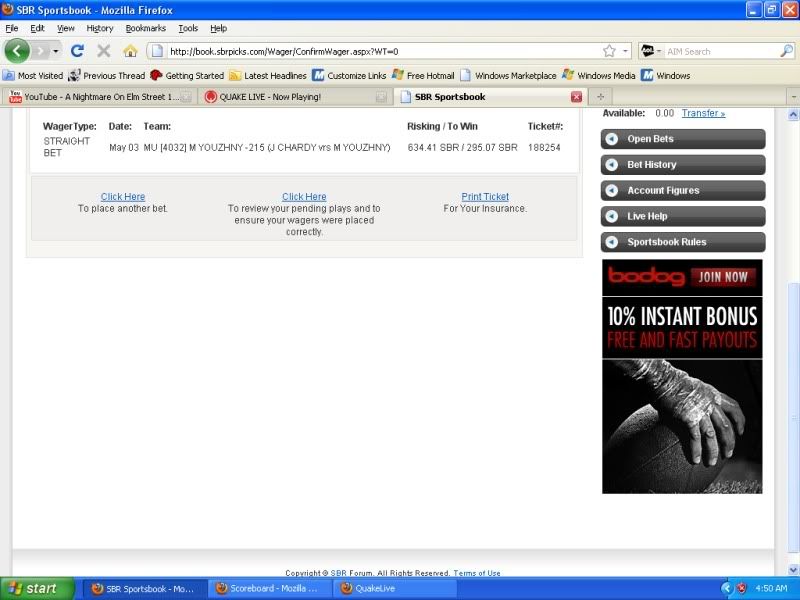Open Sportsbook Rules
This screenshot has width=800, height=600.
683,242
